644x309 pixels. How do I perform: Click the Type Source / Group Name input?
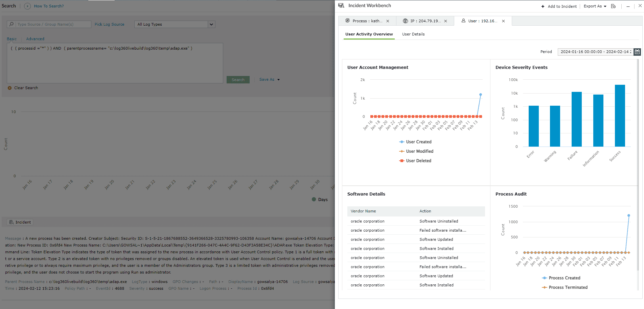[x=49, y=24]
